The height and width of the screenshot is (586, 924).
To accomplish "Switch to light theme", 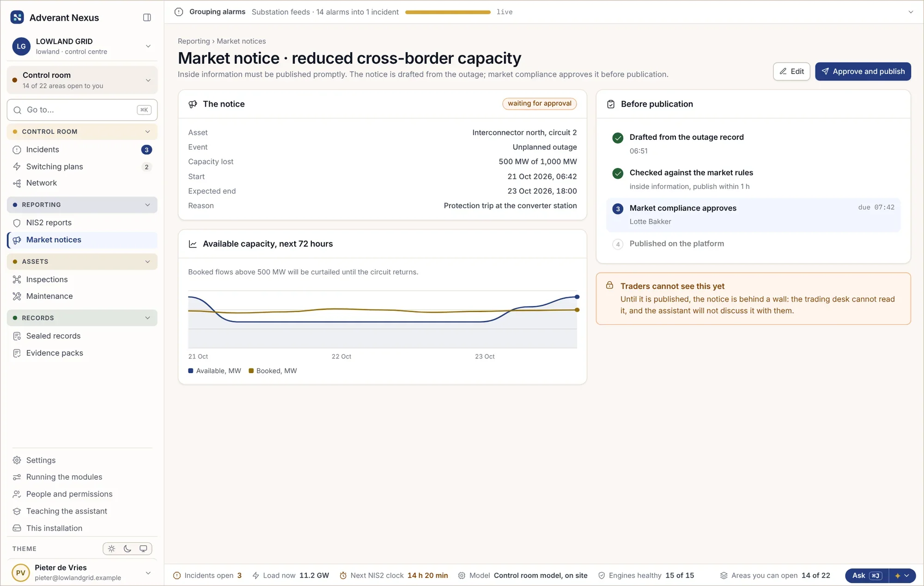I will click(x=112, y=549).
